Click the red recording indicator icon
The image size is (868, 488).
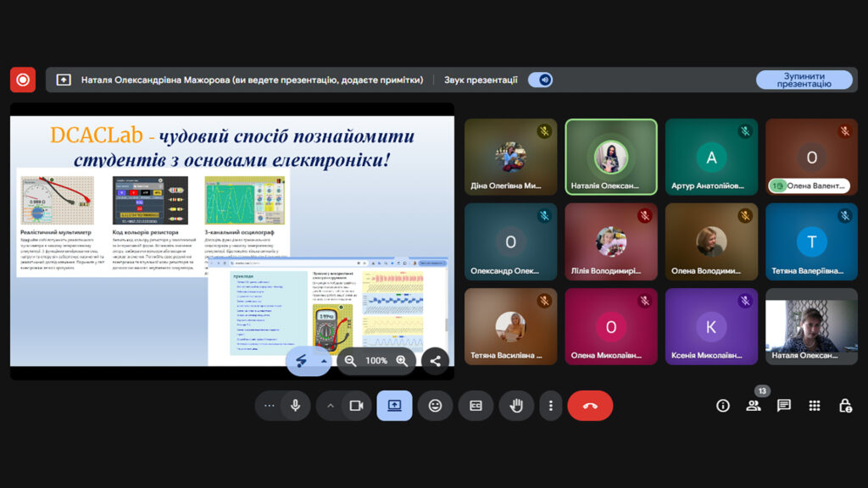coord(23,80)
